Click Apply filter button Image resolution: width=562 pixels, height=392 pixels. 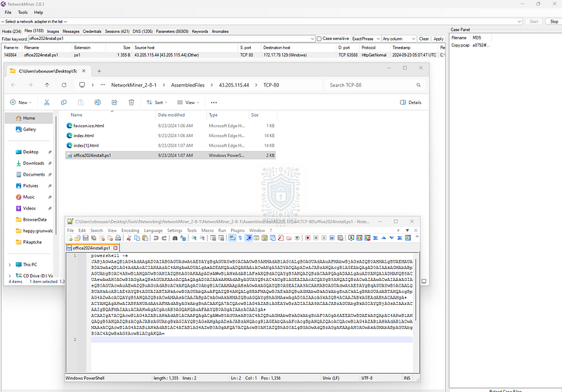438,39
